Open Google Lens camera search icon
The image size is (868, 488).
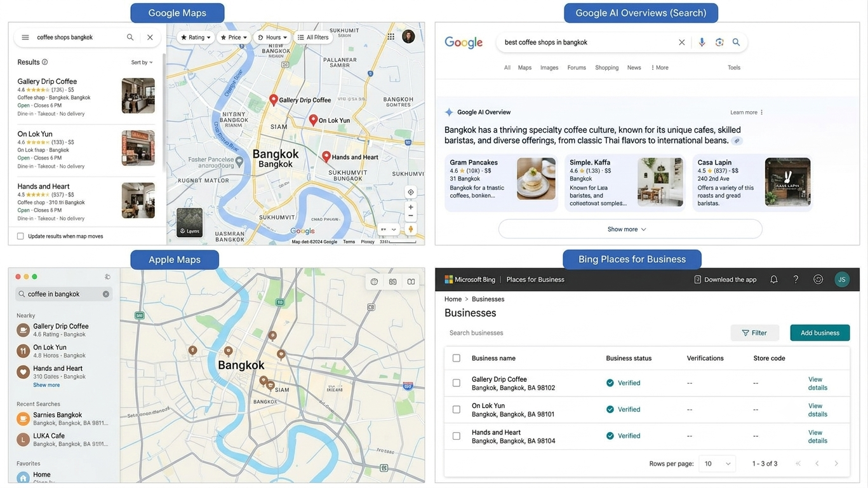719,42
